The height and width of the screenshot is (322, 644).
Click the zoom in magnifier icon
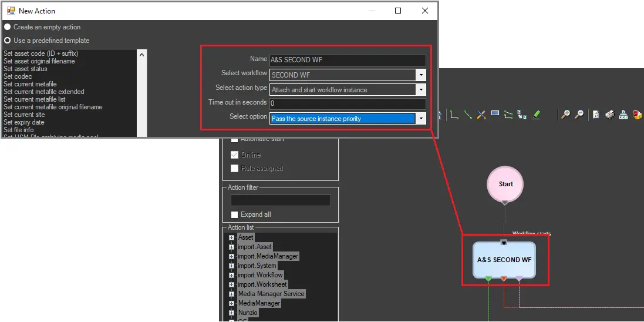coord(565,115)
